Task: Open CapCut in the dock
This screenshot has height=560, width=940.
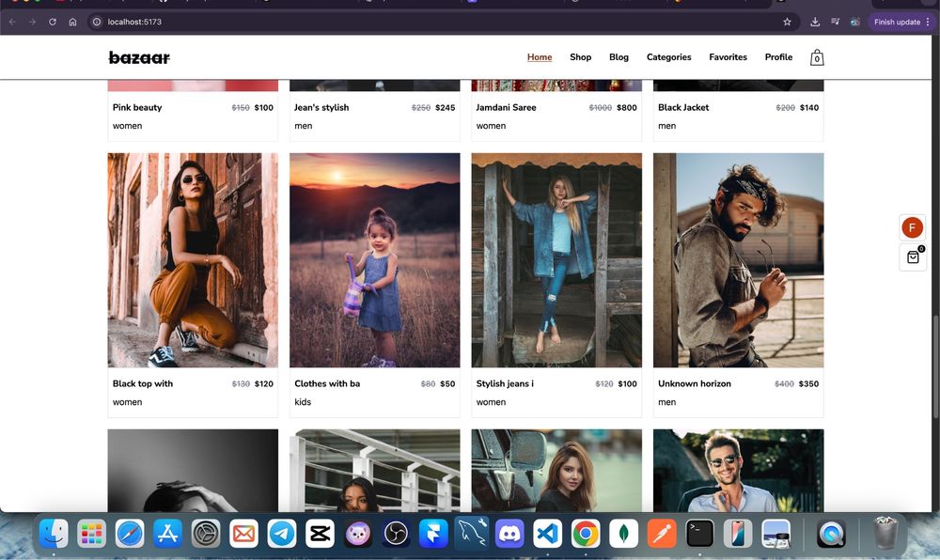Action: [320, 533]
